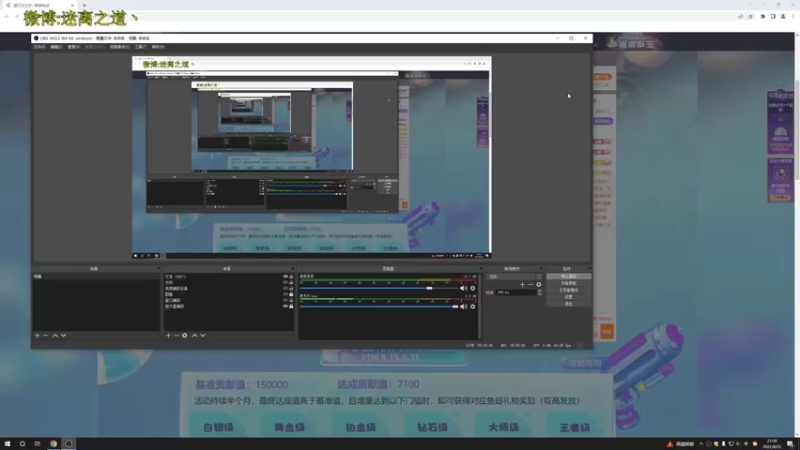Toggle visibility of the 视频捕获设备 source
The image size is (800, 450).
click(x=285, y=288)
